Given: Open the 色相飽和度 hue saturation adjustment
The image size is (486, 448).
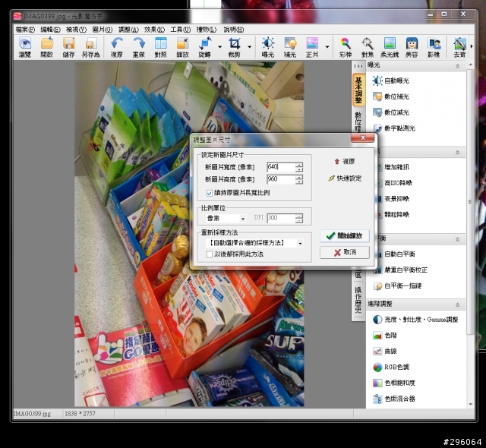Looking at the screenshot, I should point(394,383).
